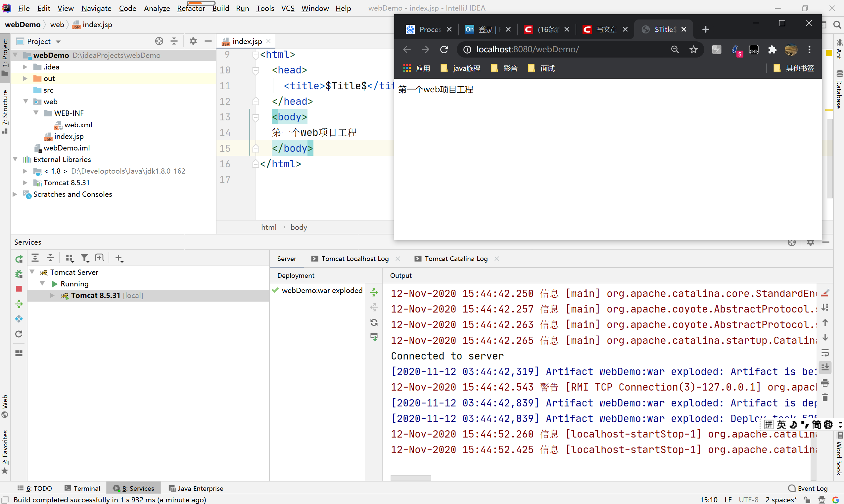Viewport: 844px width, 504px height.
Task: Reload the localhost webDemo browser page
Action: [x=444, y=50]
